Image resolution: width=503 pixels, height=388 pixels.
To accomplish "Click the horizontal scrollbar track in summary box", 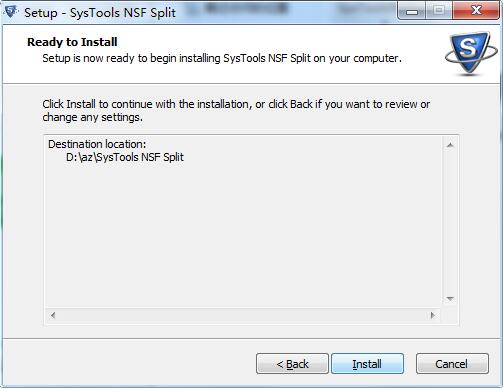I will 243,315.
